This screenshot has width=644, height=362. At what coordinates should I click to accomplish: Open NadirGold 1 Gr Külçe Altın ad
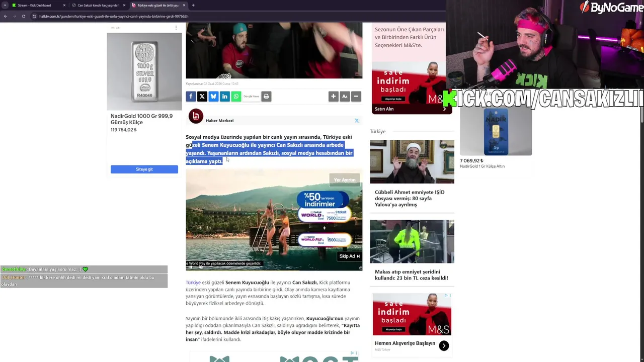(x=496, y=138)
